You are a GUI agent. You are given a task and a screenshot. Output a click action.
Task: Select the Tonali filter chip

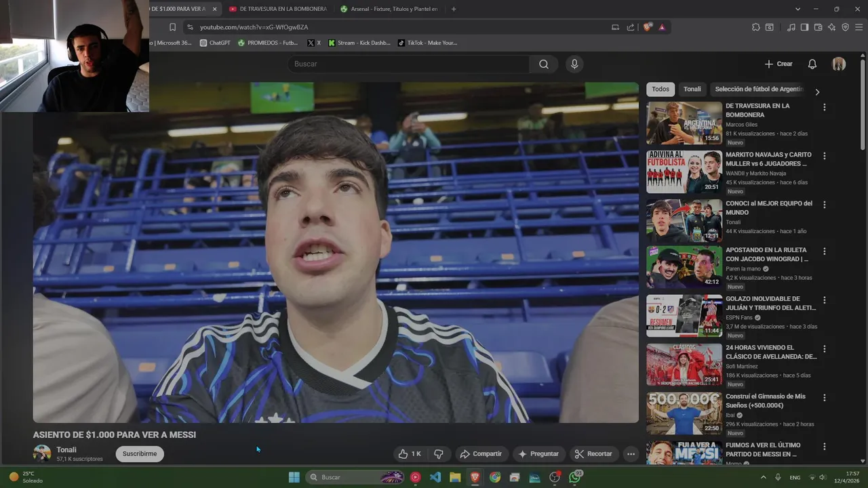(x=692, y=89)
